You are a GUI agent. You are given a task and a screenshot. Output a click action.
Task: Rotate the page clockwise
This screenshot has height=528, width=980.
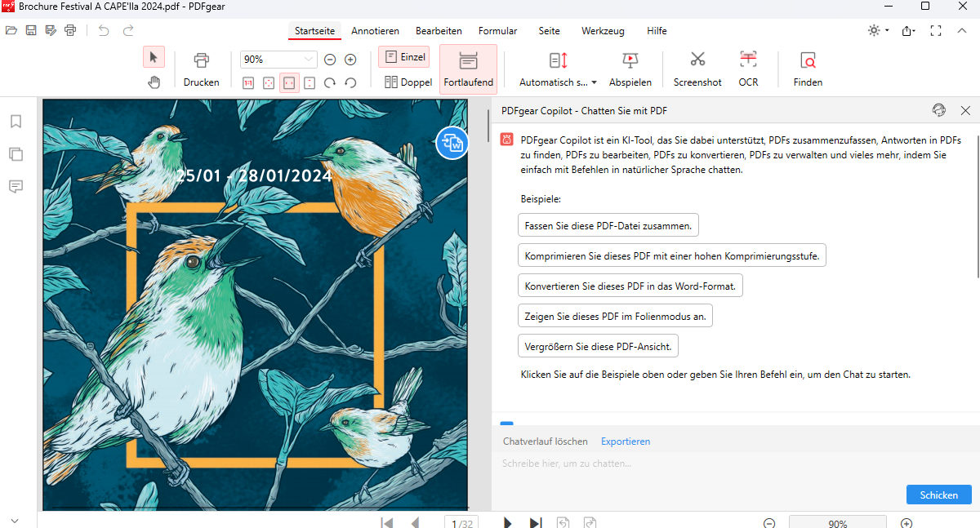pyautogui.click(x=330, y=82)
